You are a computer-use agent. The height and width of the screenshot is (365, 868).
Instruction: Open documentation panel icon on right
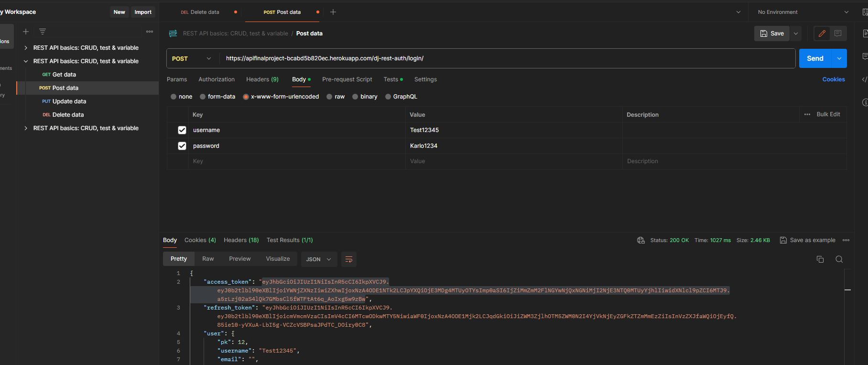(x=865, y=33)
